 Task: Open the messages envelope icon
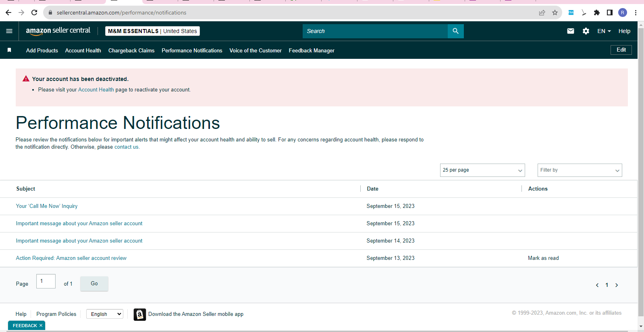[x=571, y=31]
